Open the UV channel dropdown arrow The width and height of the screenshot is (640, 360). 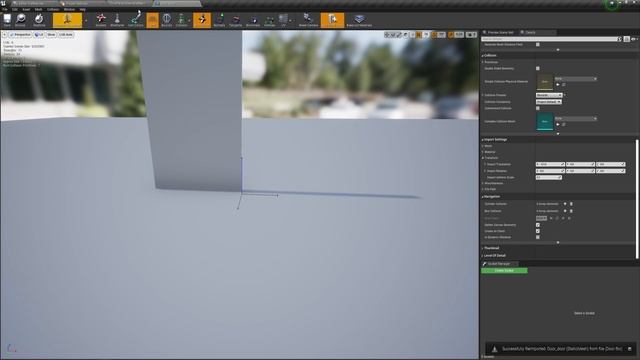[x=291, y=20]
